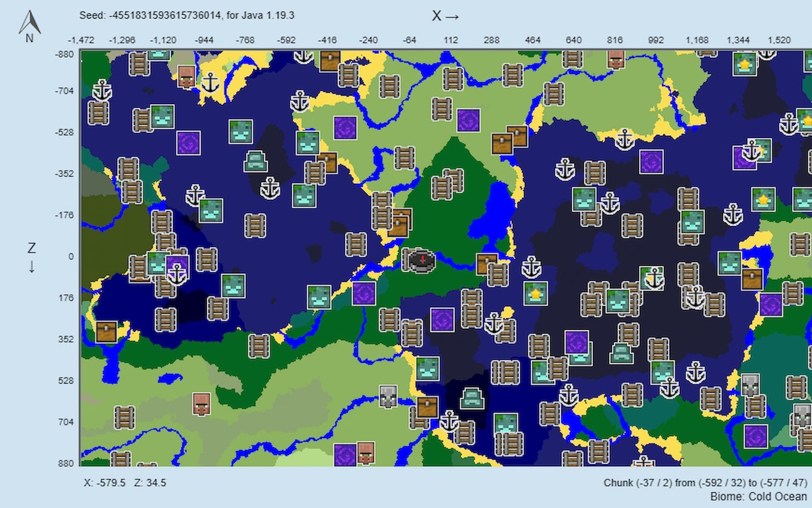Select ocean monument icon in western ocean
This screenshot has width=812, height=508.
[255, 161]
